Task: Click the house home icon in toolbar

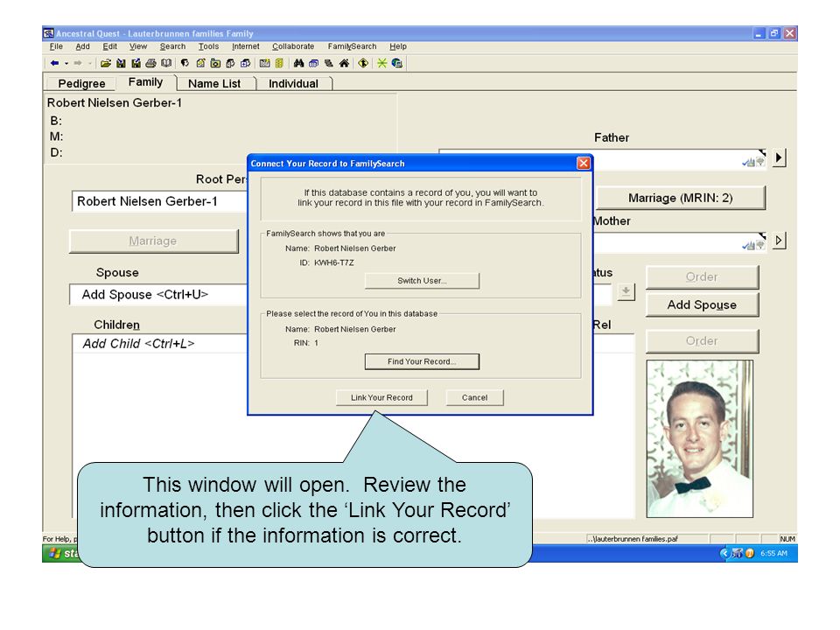Action: 344,63
